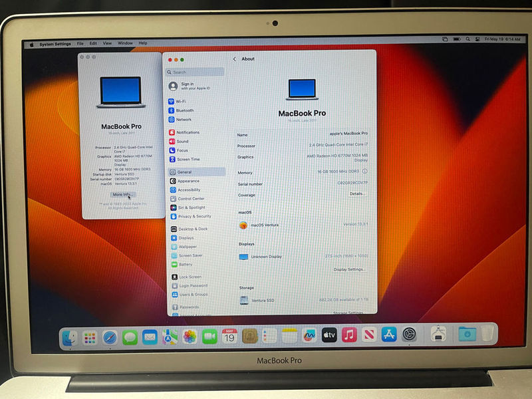Open Launchpad from the Dock
The height and width of the screenshot is (399, 532).
click(x=90, y=338)
